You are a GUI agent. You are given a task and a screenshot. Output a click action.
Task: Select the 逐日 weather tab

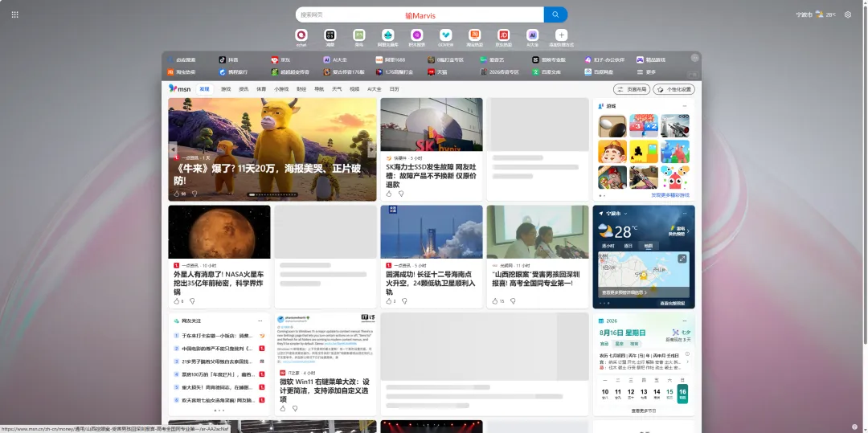pos(628,246)
